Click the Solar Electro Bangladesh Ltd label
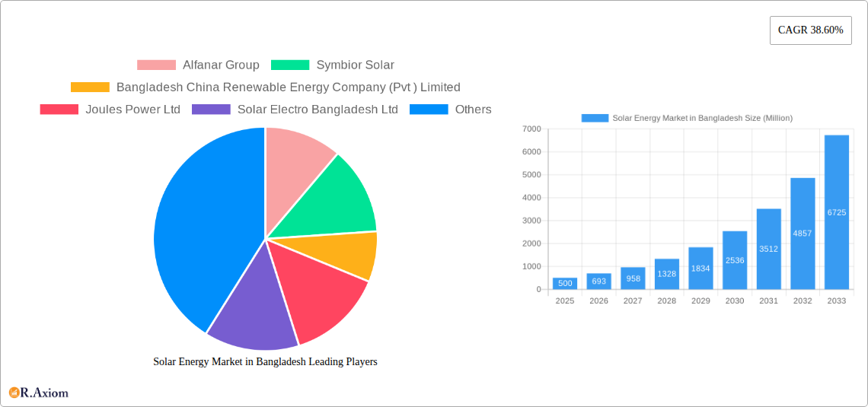The width and height of the screenshot is (868, 407). point(318,110)
